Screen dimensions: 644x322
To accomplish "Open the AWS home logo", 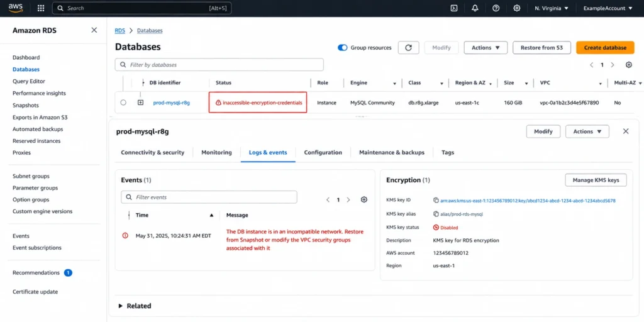I will coord(16,8).
